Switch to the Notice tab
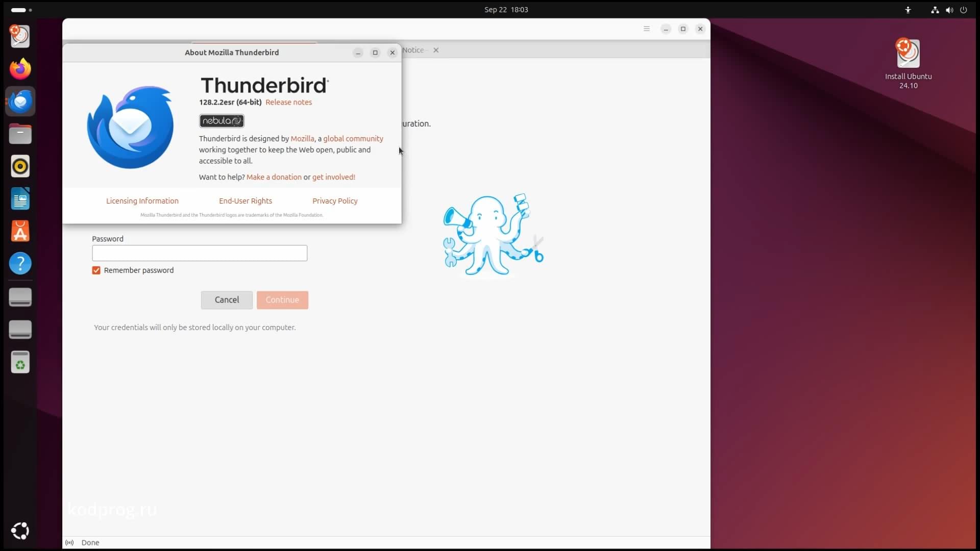This screenshot has height=551, width=980. pyautogui.click(x=413, y=50)
